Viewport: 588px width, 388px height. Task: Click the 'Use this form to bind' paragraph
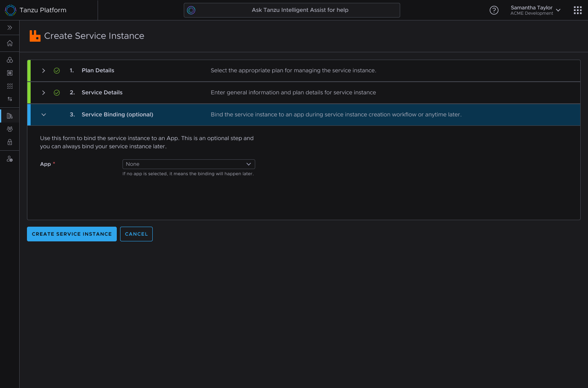coord(147,143)
